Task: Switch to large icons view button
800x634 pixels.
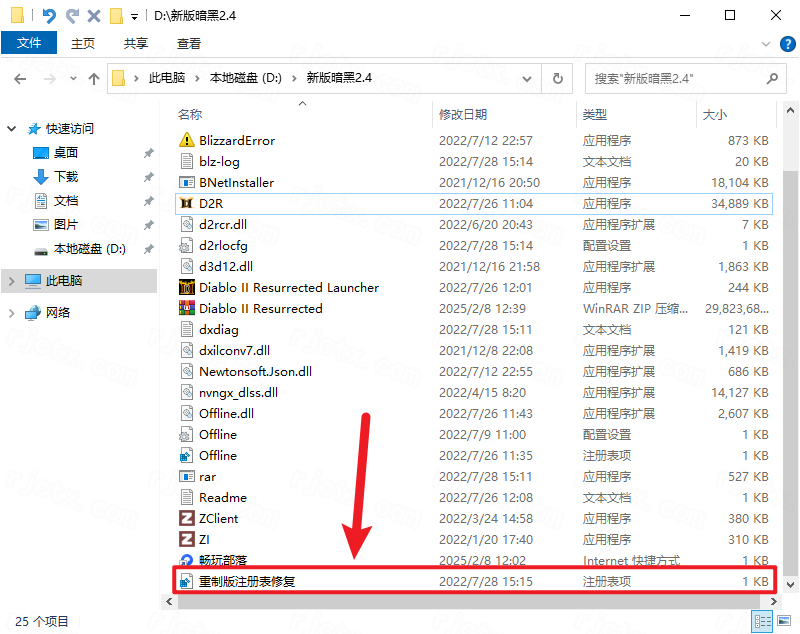Action: click(784, 621)
